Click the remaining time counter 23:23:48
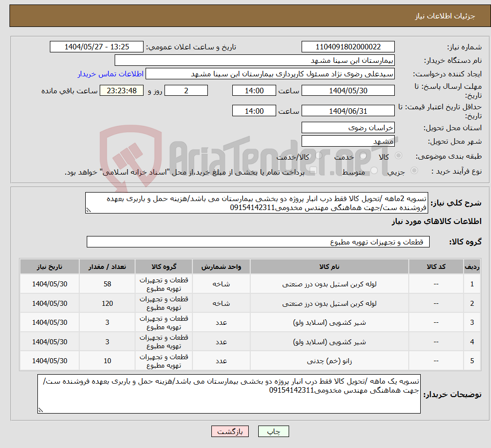Image resolution: width=491 pixels, height=448 pixels. (x=121, y=90)
